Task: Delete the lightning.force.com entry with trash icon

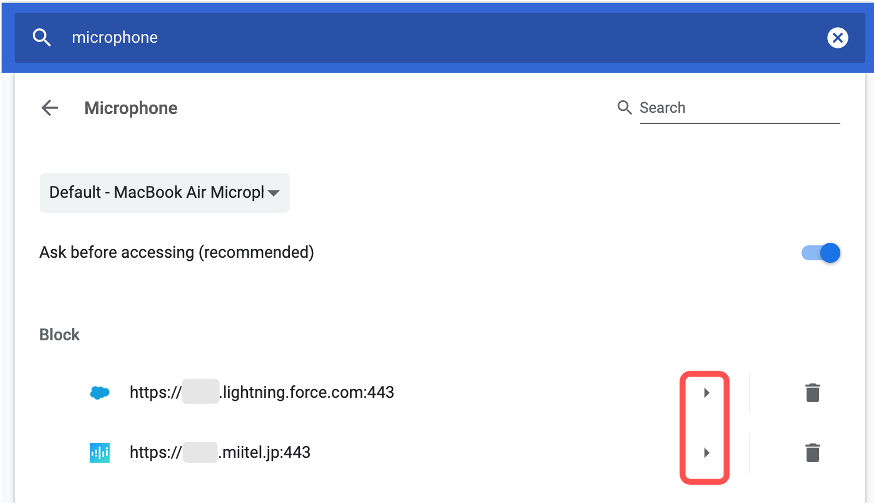Action: point(813,393)
